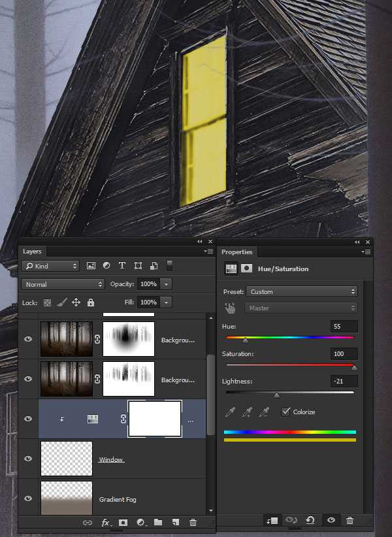Expand the Preset Custom dropdown
The height and width of the screenshot is (537, 392).
[x=302, y=291]
